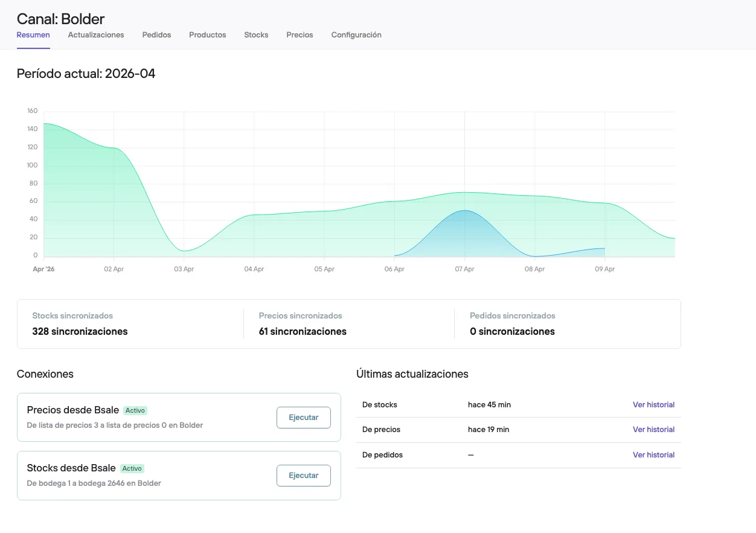Image resolution: width=756 pixels, height=533 pixels.
Task: Click the "Stocks sincronizados" label
Action: pos(72,315)
